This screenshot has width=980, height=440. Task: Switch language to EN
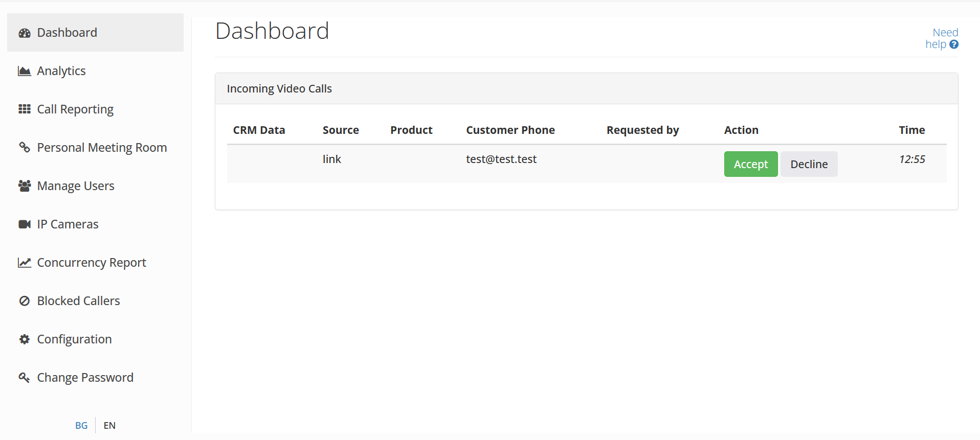[109, 425]
